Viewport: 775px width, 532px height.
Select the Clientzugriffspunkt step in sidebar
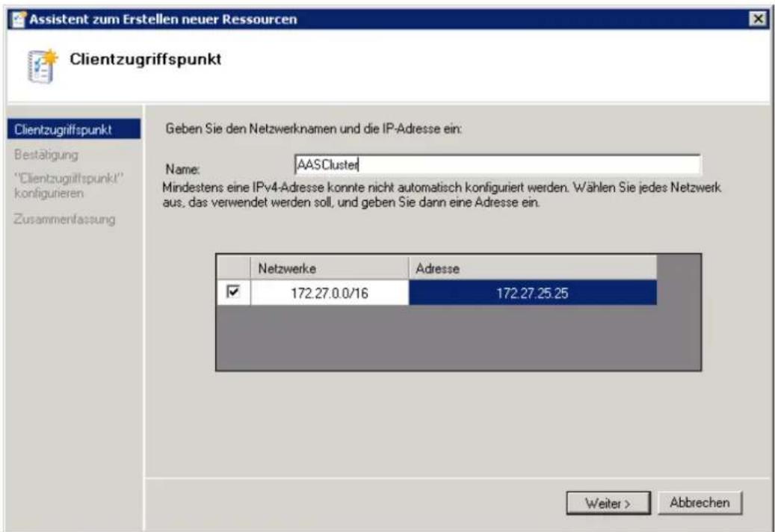coord(74,129)
